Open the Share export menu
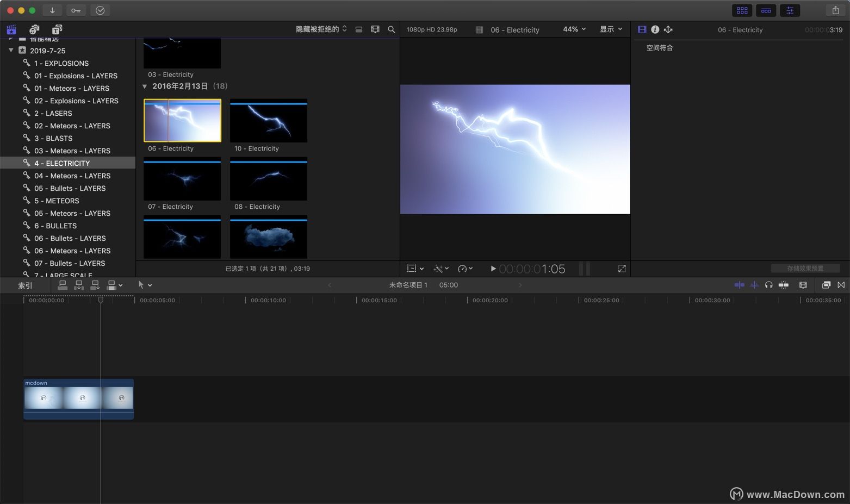Viewport: 850px width, 504px height. pos(835,10)
